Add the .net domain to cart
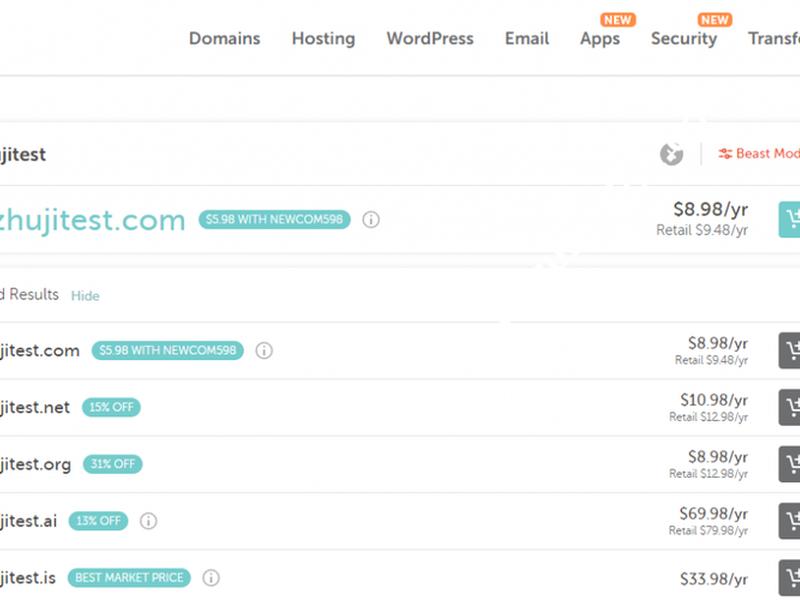800x600 pixels. pos(789,407)
